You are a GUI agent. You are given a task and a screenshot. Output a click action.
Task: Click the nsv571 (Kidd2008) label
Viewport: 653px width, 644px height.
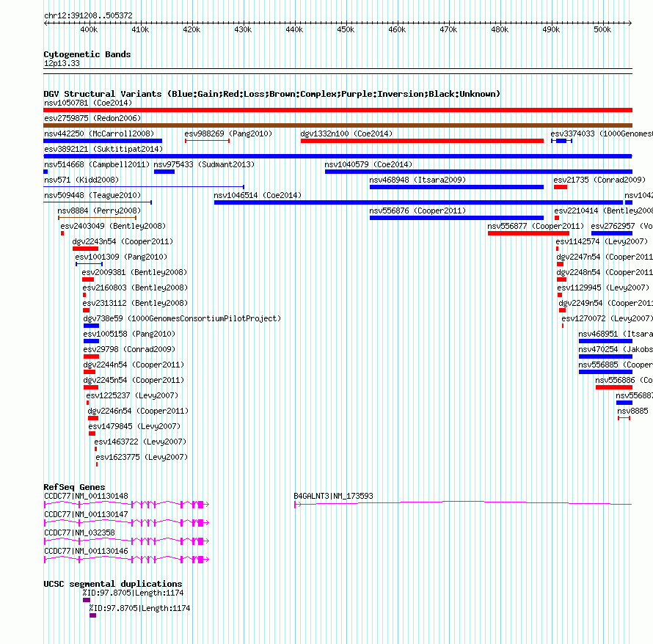coord(81,180)
